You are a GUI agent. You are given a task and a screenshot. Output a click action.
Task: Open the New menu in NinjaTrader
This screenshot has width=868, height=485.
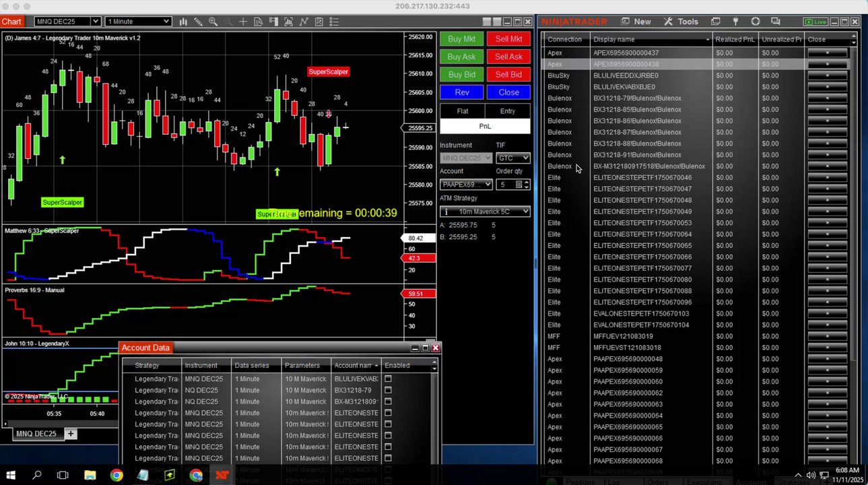[x=636, y=22]
